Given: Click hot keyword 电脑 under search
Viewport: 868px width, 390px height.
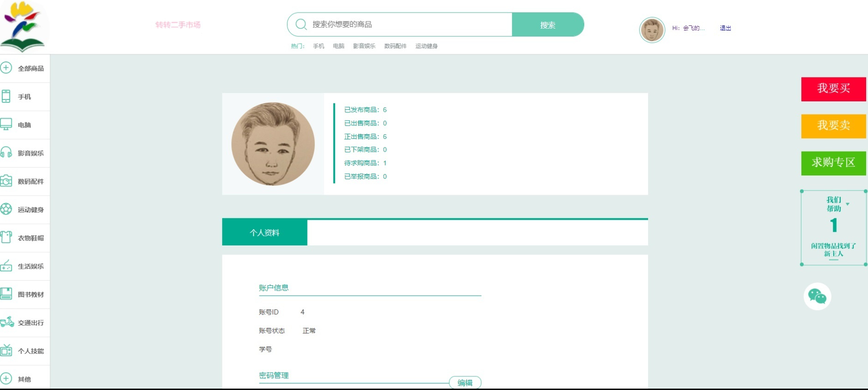Looking at the screenshot, I should coord(339,46).
